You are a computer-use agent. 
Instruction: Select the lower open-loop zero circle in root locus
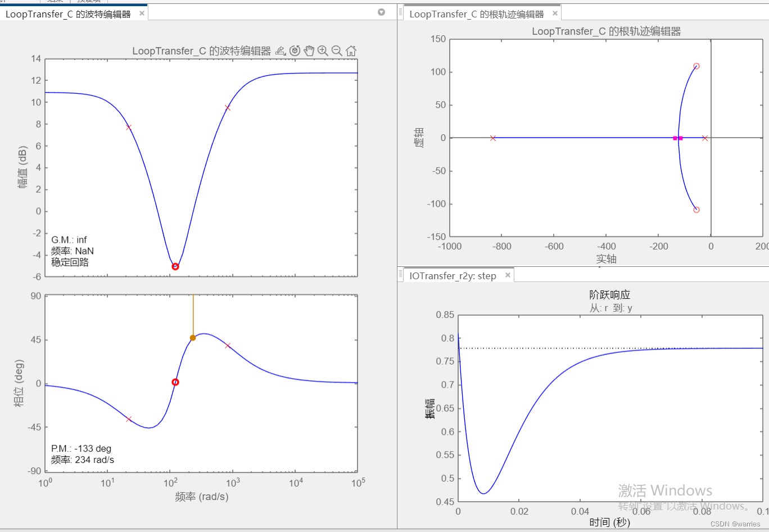pyautogui.click(x=696, y=210)
